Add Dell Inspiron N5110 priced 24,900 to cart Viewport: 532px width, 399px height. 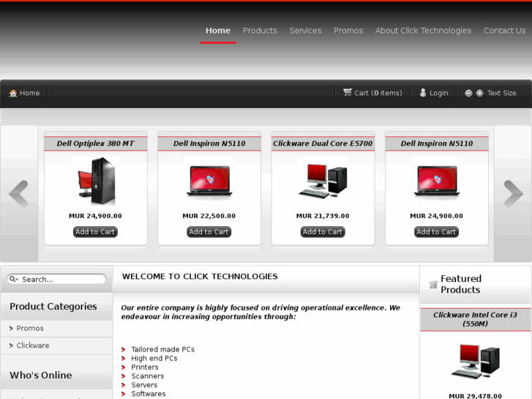[x=436, y=232]
